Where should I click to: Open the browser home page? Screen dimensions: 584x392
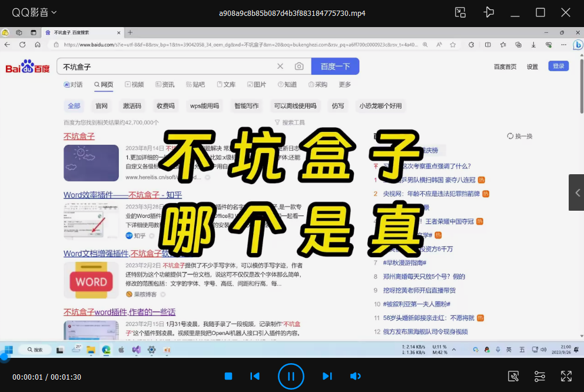click(38, 45)
